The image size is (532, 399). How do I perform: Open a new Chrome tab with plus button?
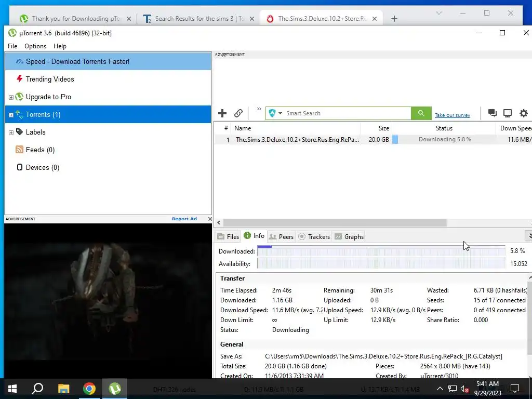[x=394, y=19]
